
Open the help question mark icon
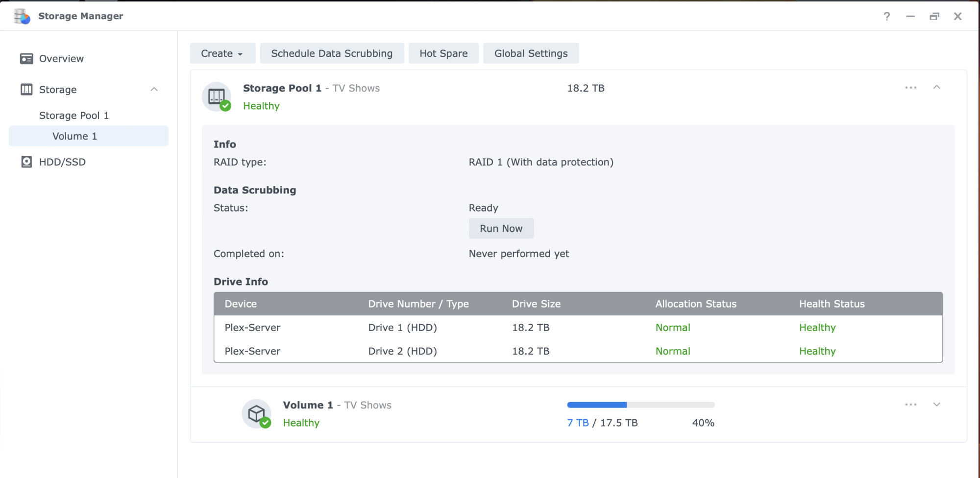click(886, 17)
